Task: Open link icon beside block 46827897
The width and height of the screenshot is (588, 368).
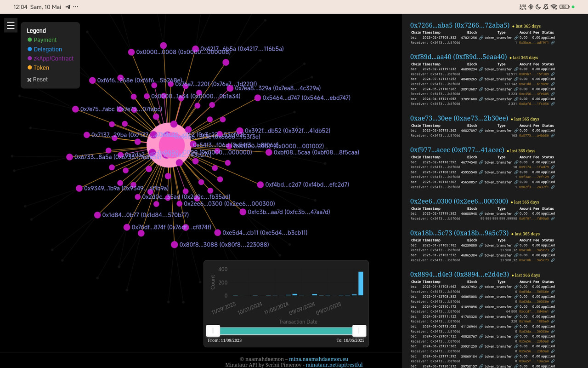Action: [x=481, y=131]
